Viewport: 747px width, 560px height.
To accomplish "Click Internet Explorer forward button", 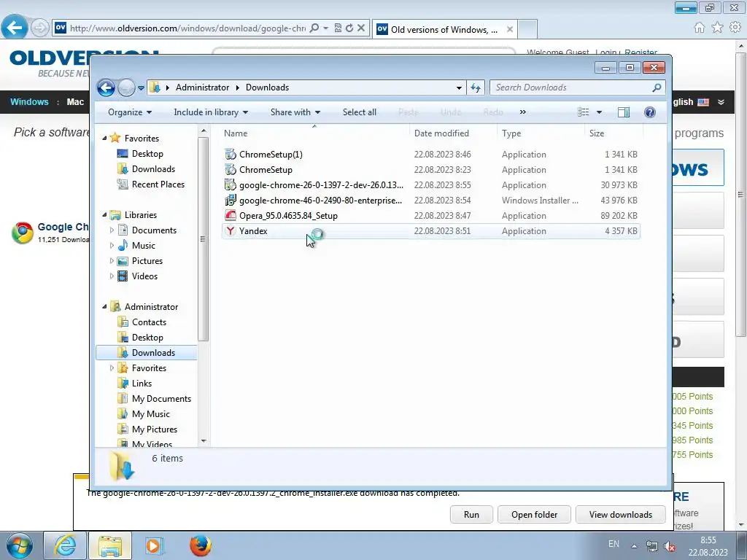I will tap(40, 28).
